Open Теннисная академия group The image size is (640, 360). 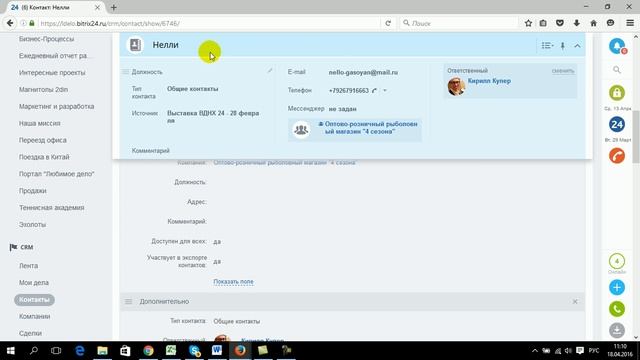coord(51,208)
